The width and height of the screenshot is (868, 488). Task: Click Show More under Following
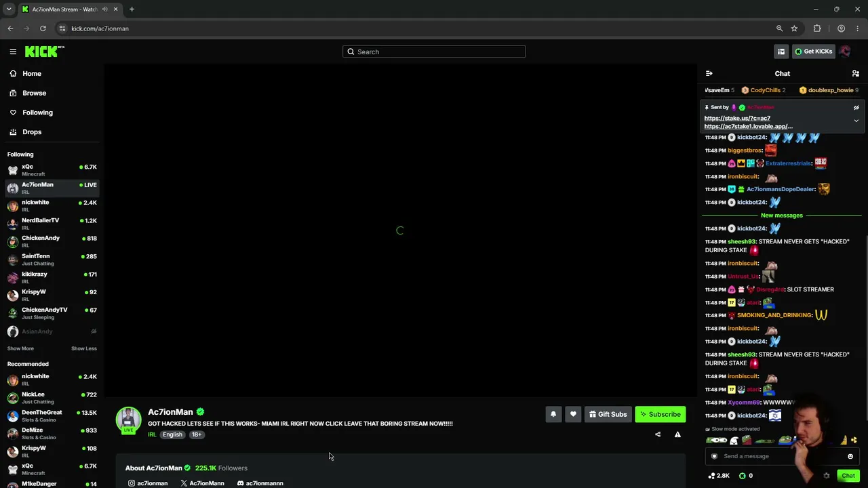tap(20, 348)
